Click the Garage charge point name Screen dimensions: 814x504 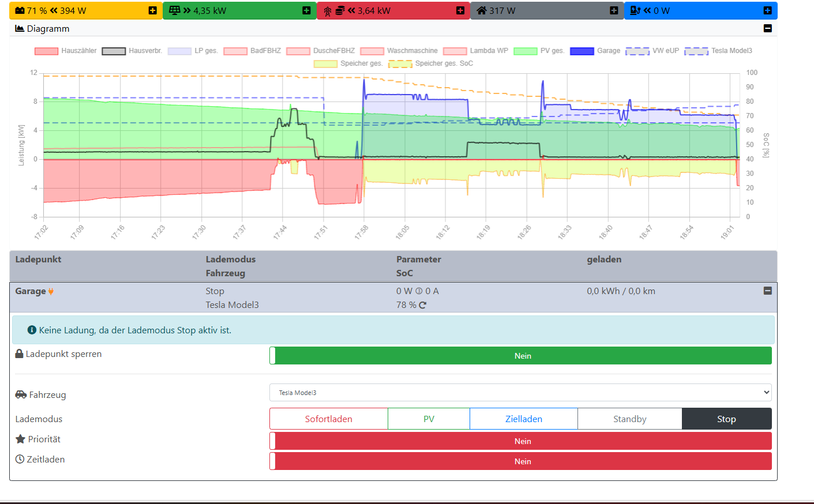pyautogui.click(x=31, y=291)
